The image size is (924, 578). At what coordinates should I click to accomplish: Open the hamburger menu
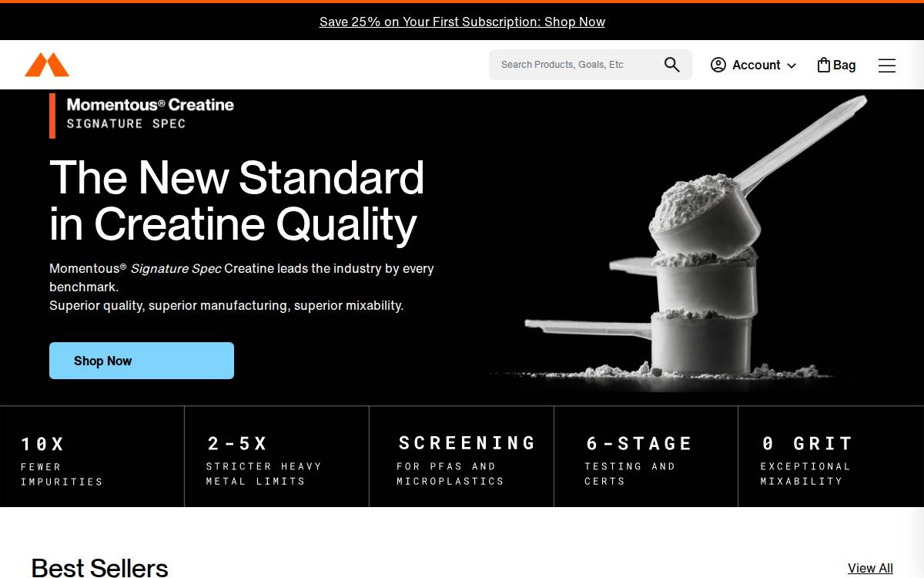click(x=887, y=66)
